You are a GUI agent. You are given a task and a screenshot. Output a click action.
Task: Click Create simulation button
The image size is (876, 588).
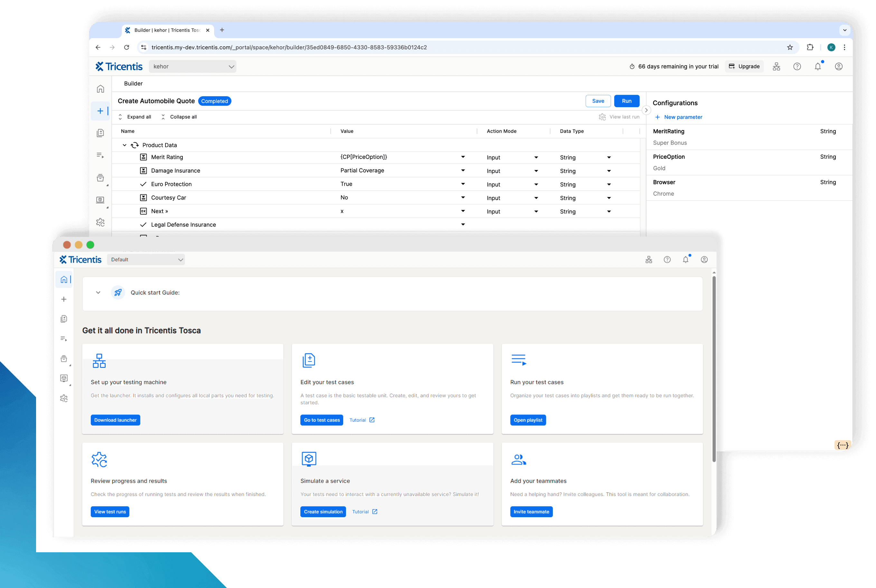click(323, 511)
